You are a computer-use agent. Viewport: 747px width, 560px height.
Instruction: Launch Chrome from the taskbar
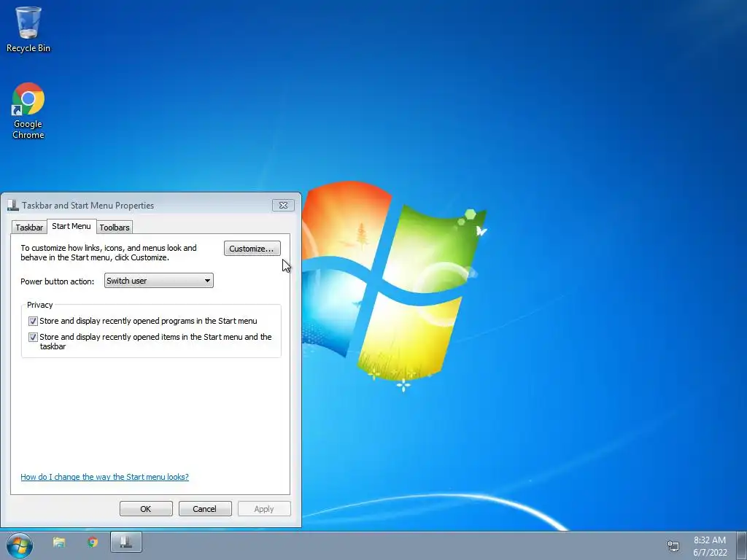(x=93, y=542)
